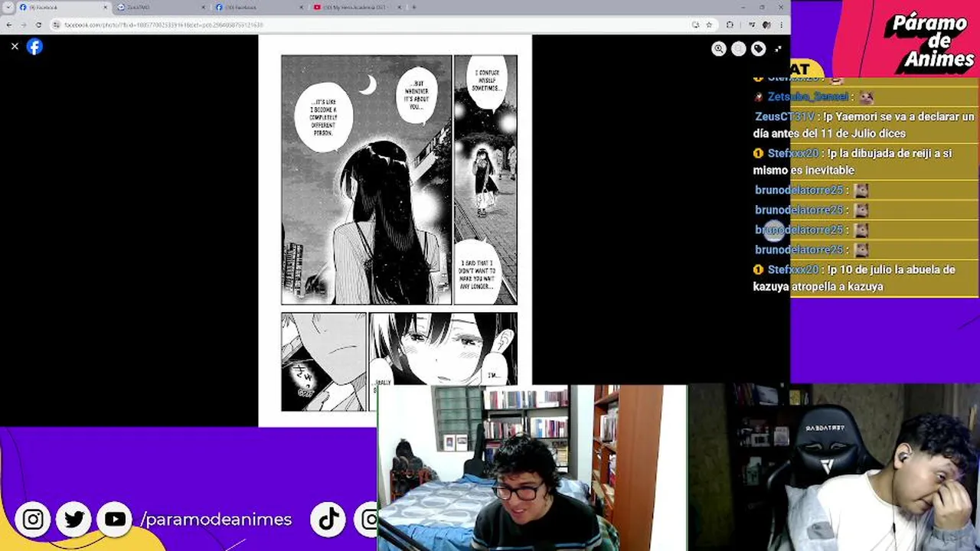Close the first Facebook tab
This screenshot has width=980, height=551.
pyautogui.click(x=106, y=7)
